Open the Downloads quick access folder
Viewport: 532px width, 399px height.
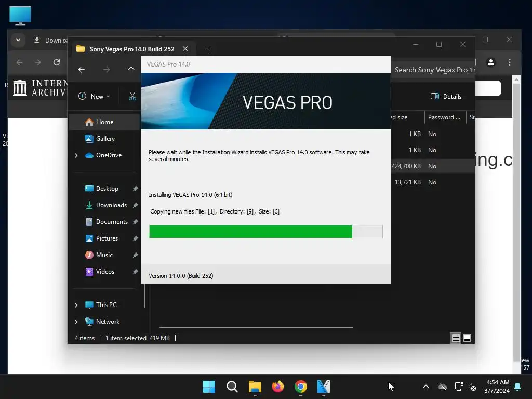[x=111, y=205]
